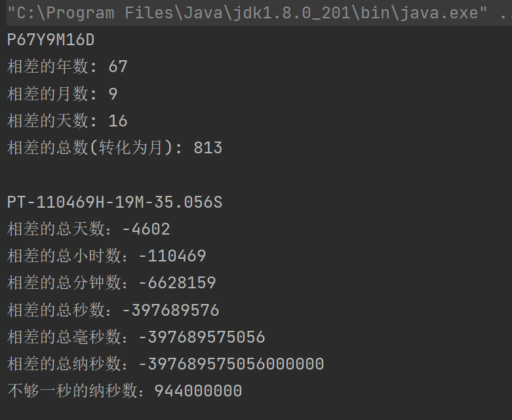The image size is (512, 420).
Task: Click the value 944000000 at the bottom
Action: point(198,391)
